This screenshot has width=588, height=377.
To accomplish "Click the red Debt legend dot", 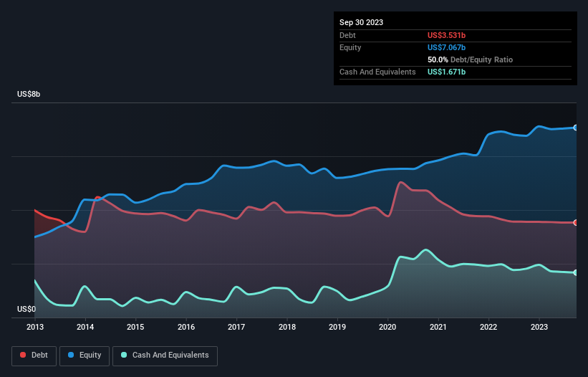I will pyautogui.click(x=23, y=355).
